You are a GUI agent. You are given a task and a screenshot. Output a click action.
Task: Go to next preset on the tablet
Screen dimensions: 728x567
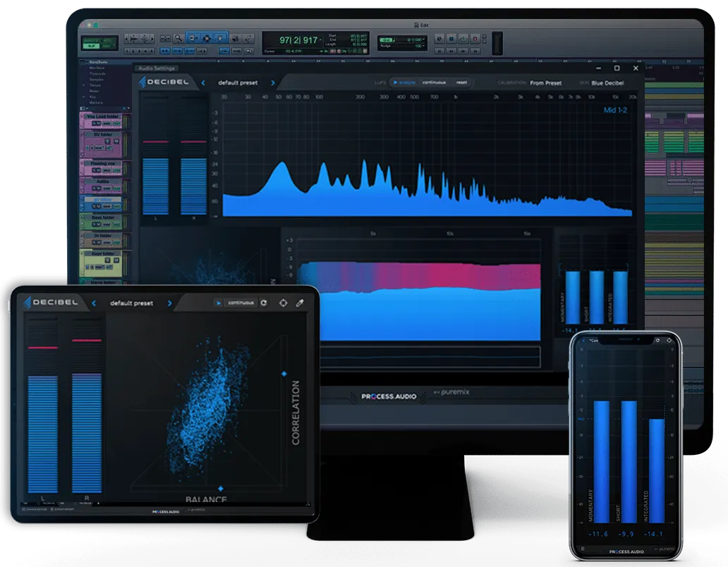[x=169, y=303]
